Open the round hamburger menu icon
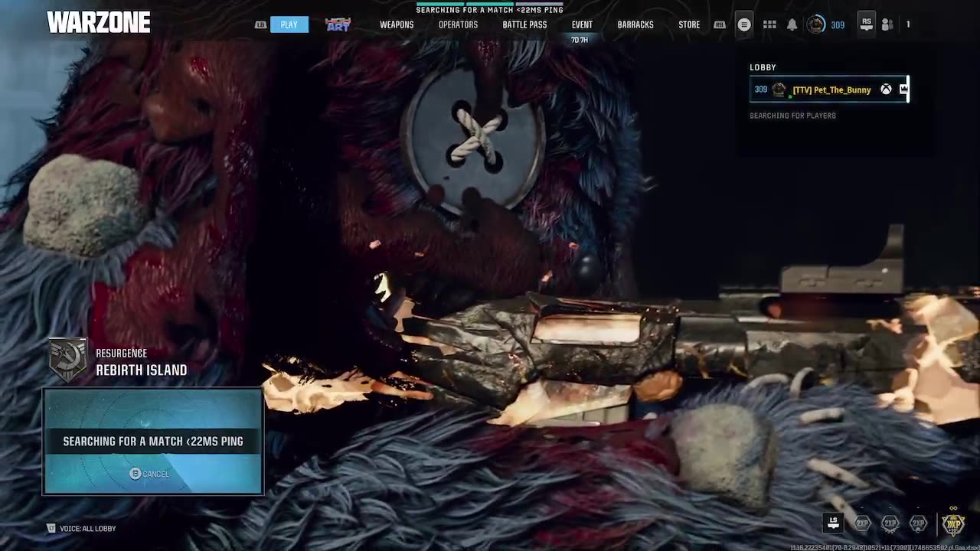Screen dimensions: 980x551 click(x=743, y=24)
